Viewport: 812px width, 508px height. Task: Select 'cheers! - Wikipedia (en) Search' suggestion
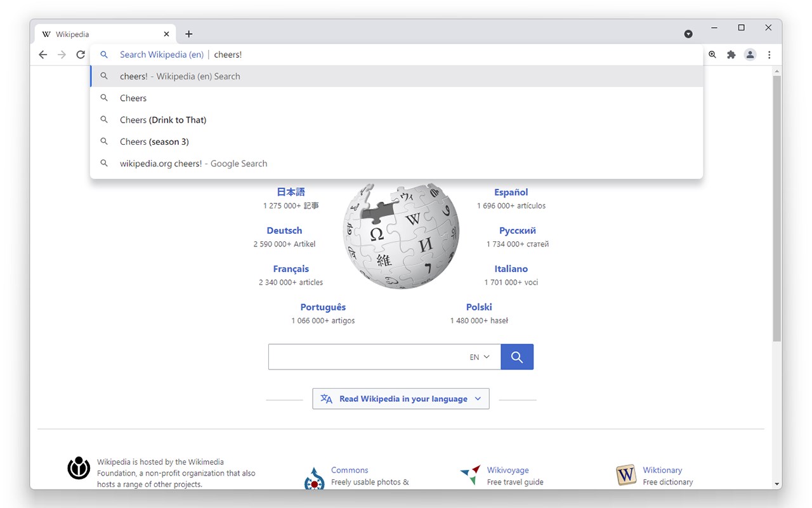point(396,76)
